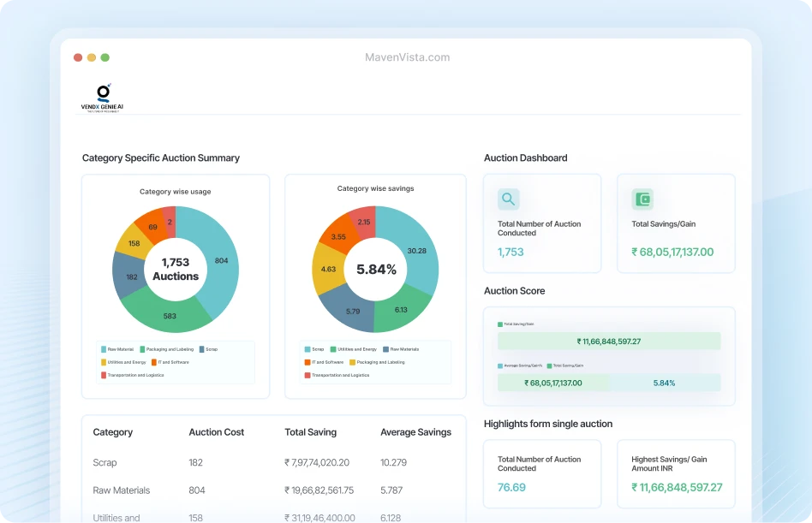Click the Category column header

[x=113, y=432]
